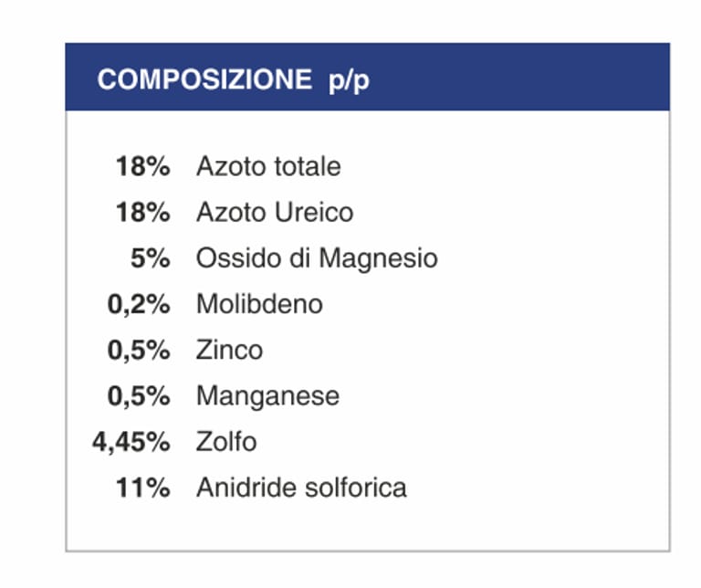Viewport: 701px width, 588px height.
Task: Select the Zolfo label
Action: click(x=226, y=442)
